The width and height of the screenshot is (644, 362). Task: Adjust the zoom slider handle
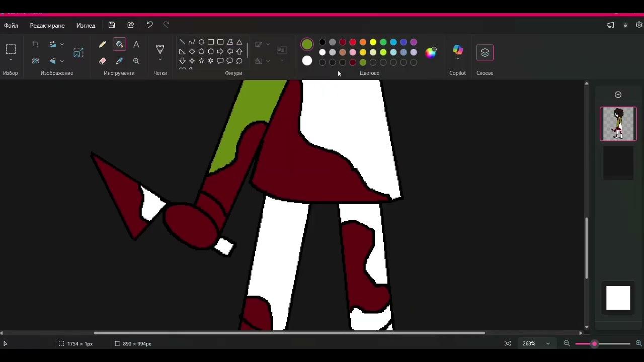point(594,344)
